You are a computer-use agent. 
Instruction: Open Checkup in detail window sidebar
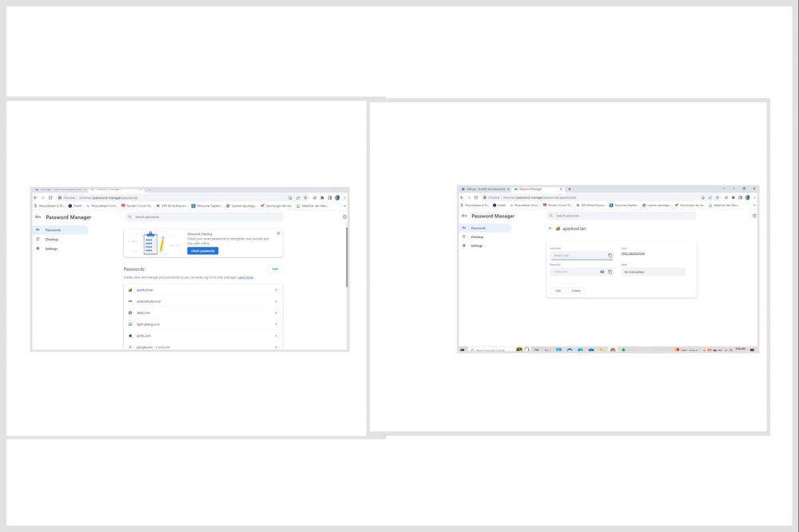pos(477,237)
